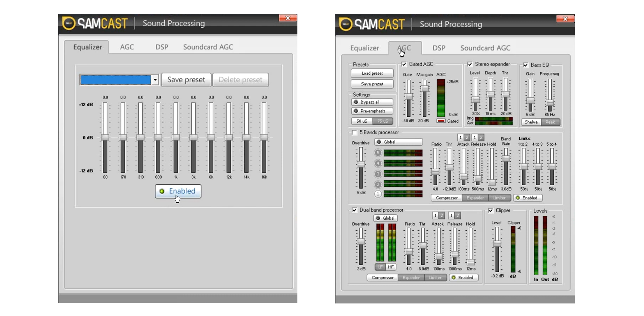
Task: Toggle the Equalizer Enabled button
Action: pyautogui.click(x=178, y=191)
